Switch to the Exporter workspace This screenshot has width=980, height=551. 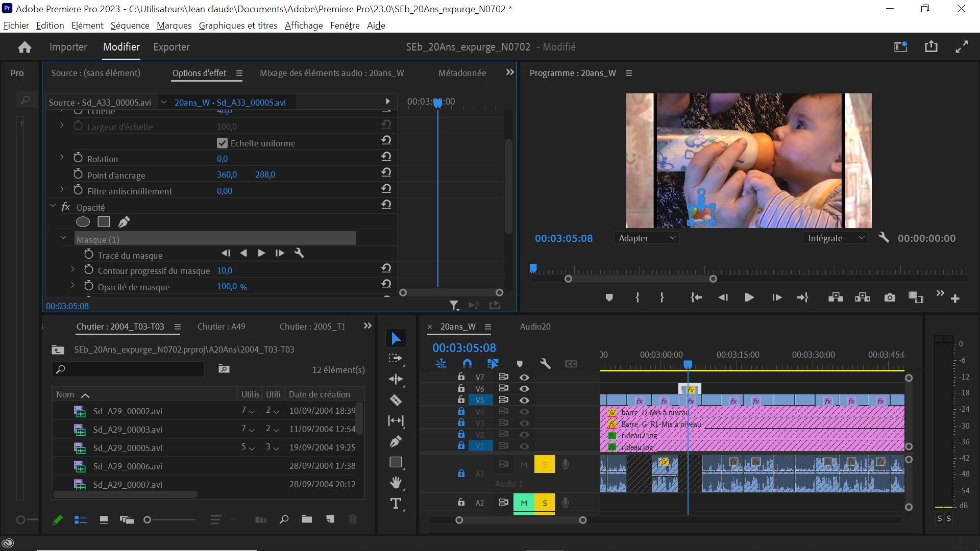click(x=171, y=47)
